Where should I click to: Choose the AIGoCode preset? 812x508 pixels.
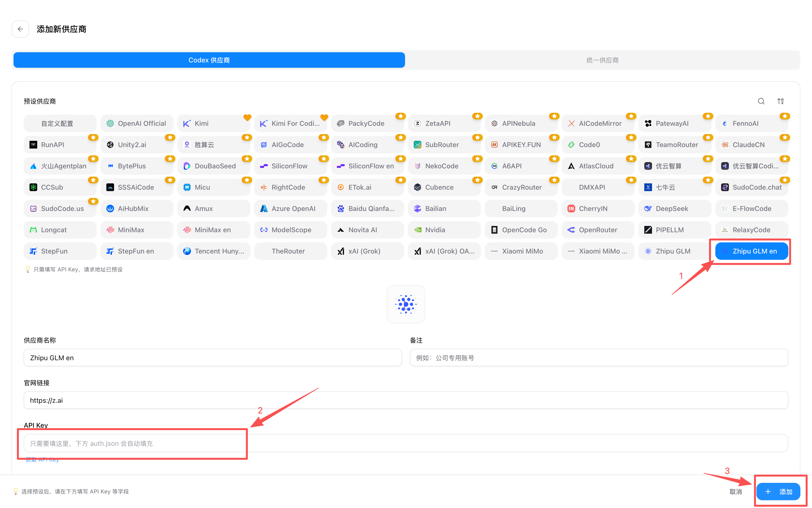pyautogui.click(x=290, y=145)
